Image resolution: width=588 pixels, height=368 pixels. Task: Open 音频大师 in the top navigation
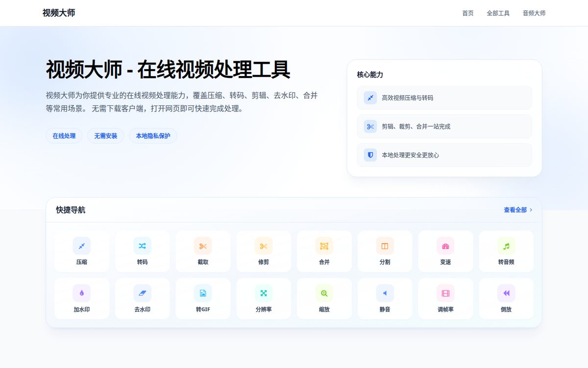click(x=534, y=13)
